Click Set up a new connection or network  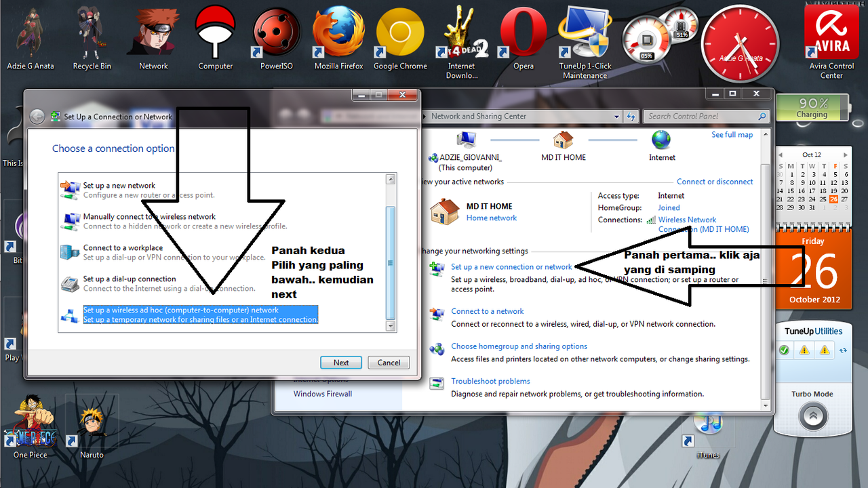pos(512,267)
